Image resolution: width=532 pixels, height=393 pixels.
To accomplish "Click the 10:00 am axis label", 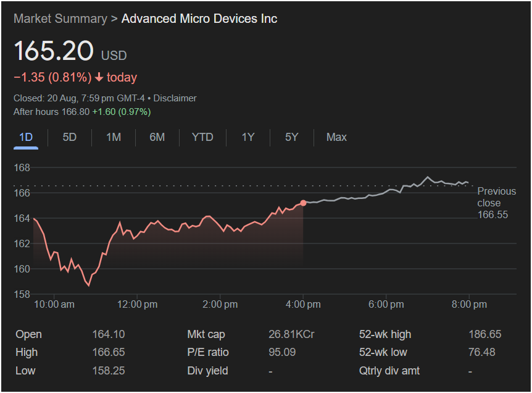I will point(54,305).
